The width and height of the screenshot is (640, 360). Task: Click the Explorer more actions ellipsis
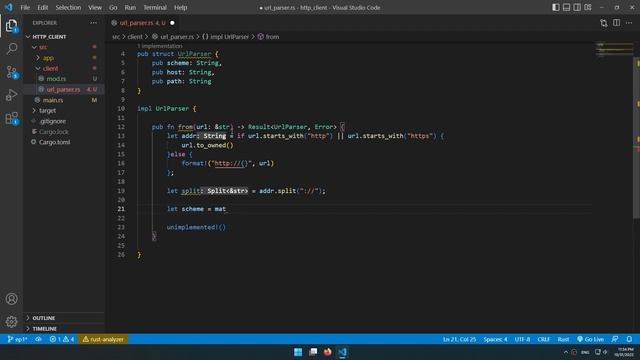[x=93, y=23]
